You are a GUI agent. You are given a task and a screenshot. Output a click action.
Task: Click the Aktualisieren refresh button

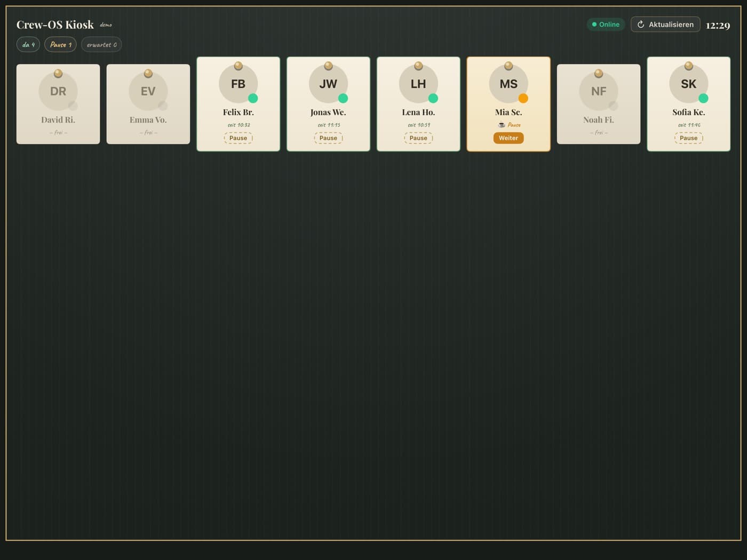[x=665, y=25]
